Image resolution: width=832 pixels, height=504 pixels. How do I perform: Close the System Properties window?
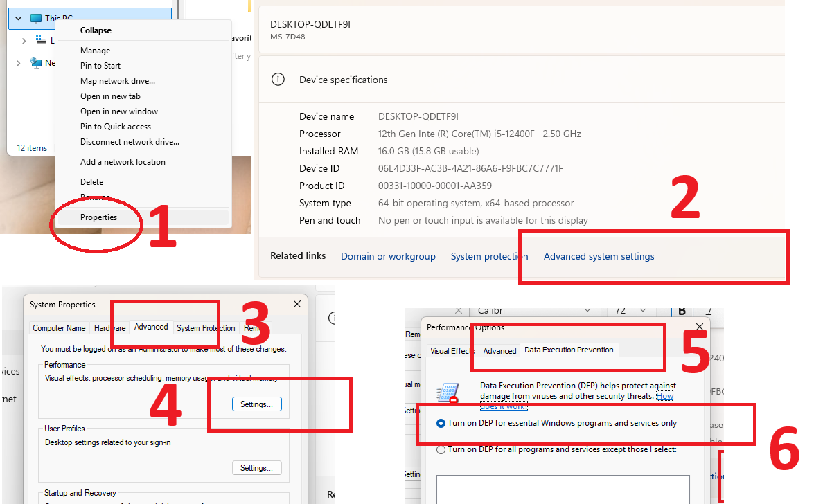pos(297,304)
